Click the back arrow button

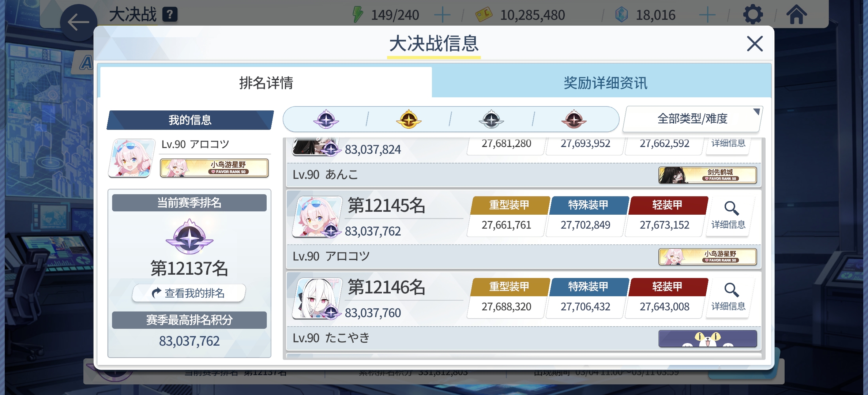click(79, 23)
